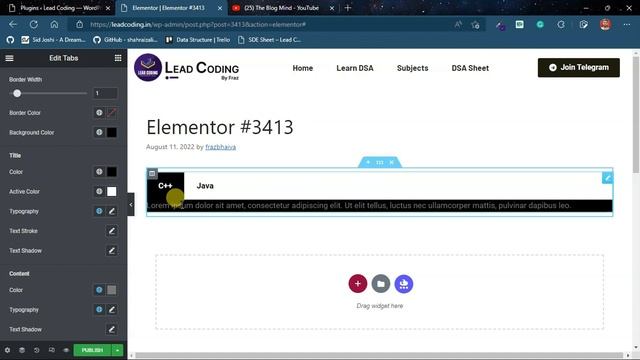
Task: Open GitHub shahnaizali bookmark
Action: coord(125,40)
